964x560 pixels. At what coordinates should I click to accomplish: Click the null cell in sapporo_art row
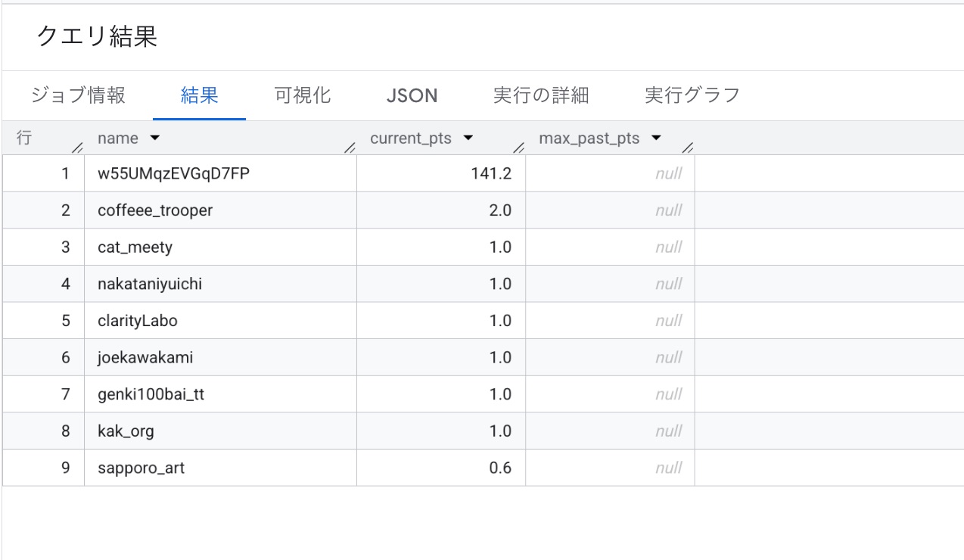point(668,468)
